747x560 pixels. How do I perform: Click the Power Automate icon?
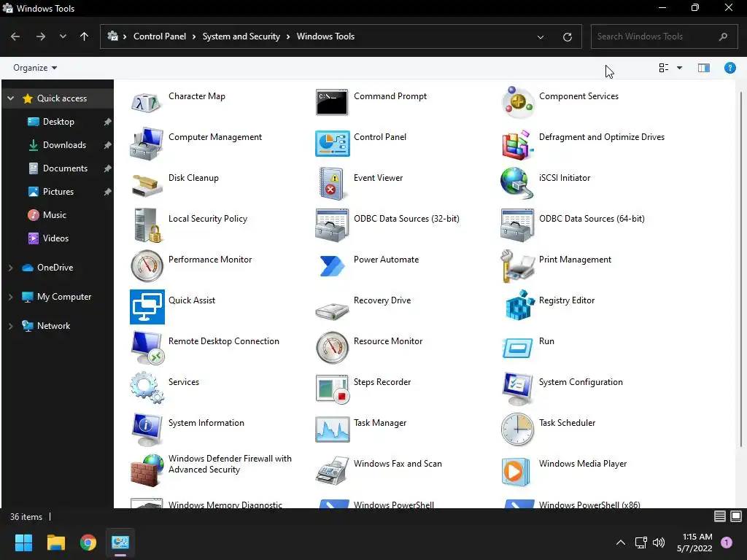332,266
